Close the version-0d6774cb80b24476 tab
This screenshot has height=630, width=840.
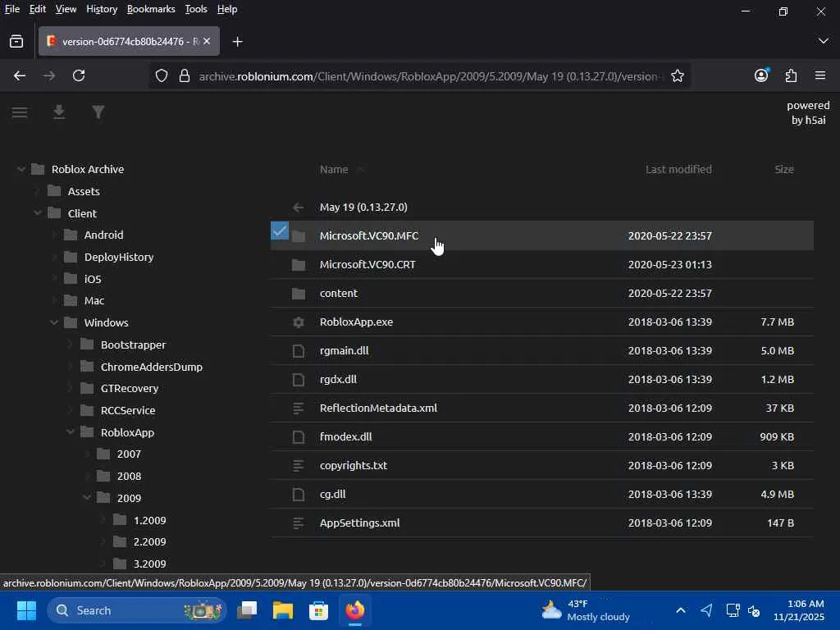(207, 41)
